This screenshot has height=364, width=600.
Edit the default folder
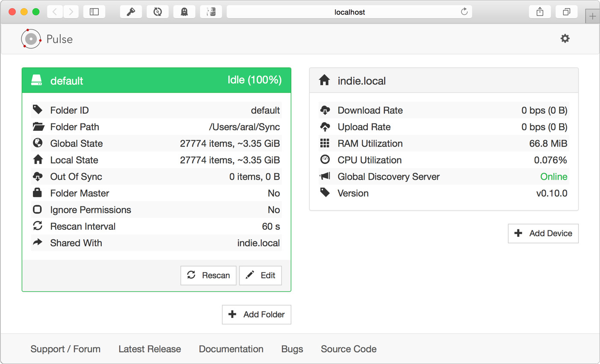click(x=260, y=276)
